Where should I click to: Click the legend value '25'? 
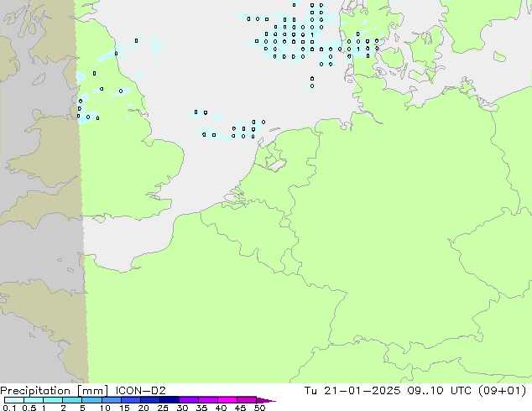[x=163, y=408]
